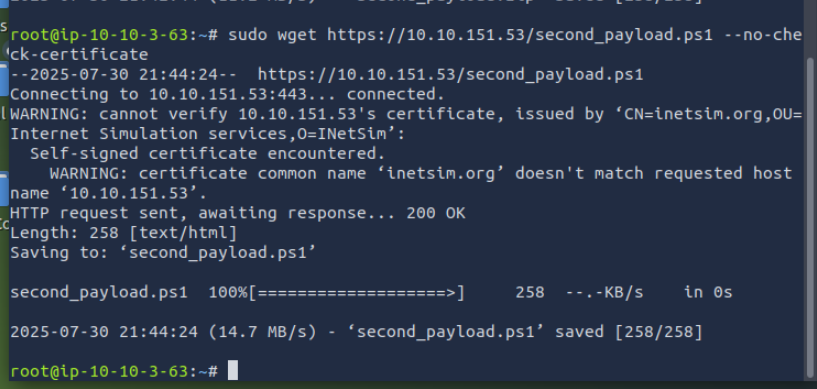Click the 'Self-signed certificate encountered.' message

[207, 154]
